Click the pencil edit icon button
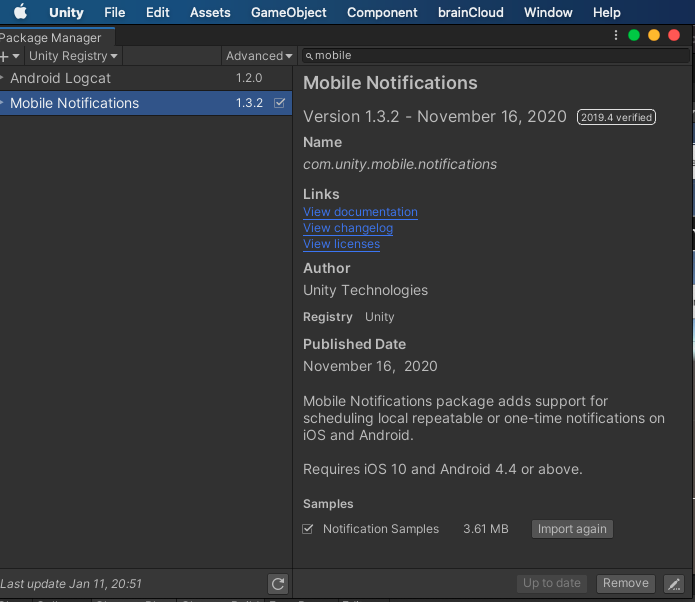The height and width of the screenshot is (602, 695). point(674,583)
